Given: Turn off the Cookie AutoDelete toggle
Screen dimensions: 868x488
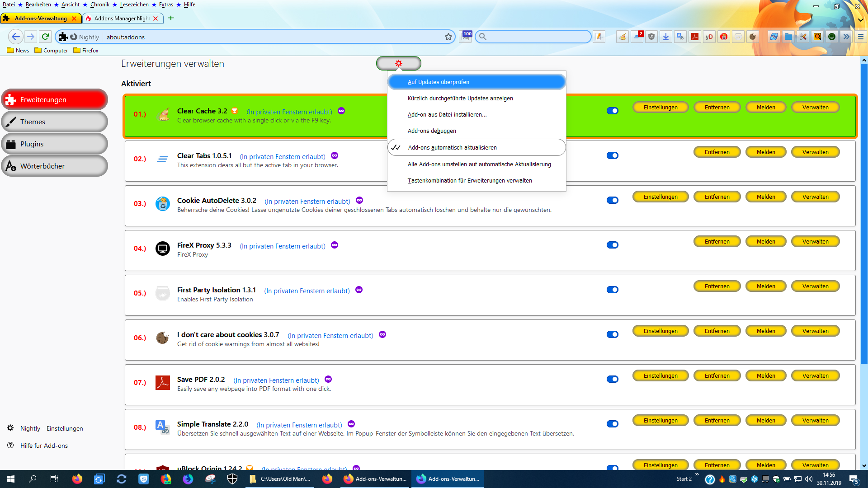Looking at the screenshot, I should 613,200.
